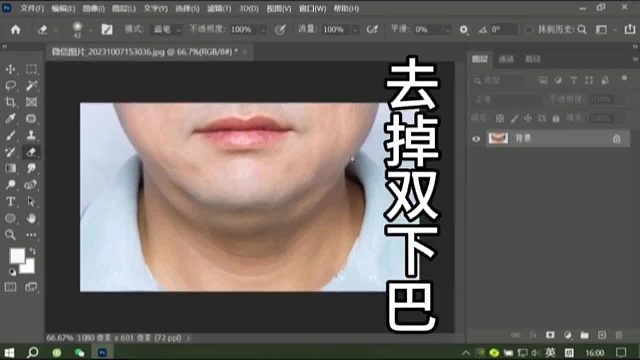Select the Eyedropper tool
This screenshot has width=640, height=360.
11,118
